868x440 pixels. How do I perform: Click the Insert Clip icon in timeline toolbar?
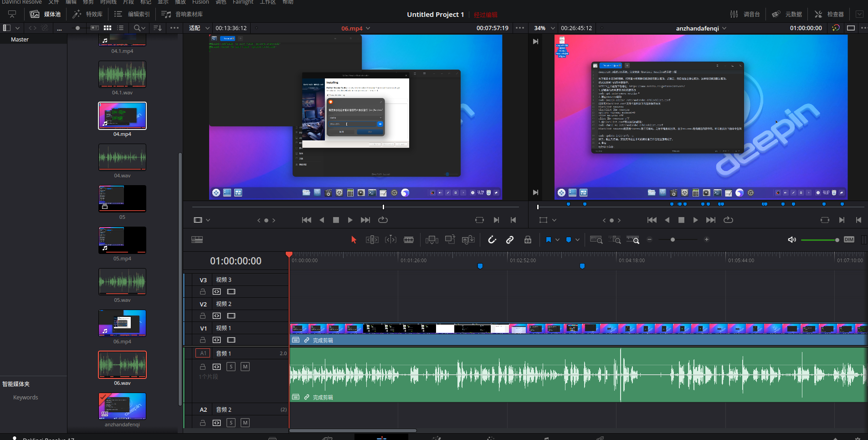(x=431, y=240)
